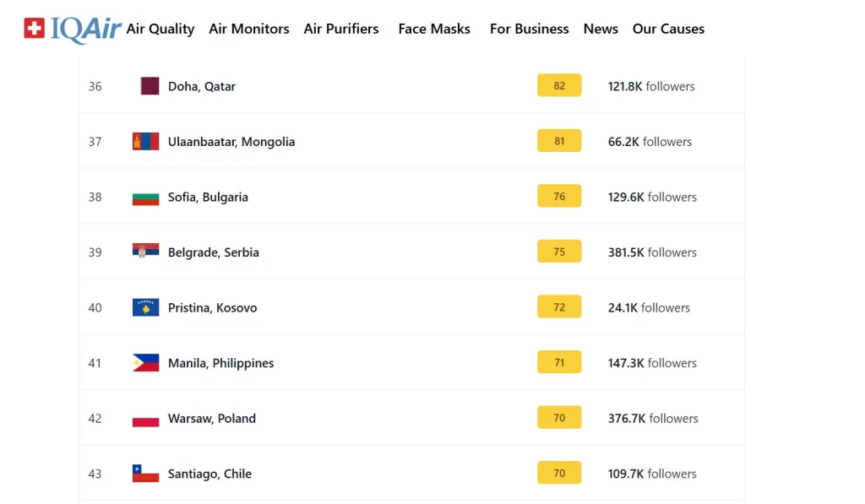Image resolution: width=865 pixels, height=504 pixels.
Task: Open the Air Monitors menu
Action: tap(249, 29)
